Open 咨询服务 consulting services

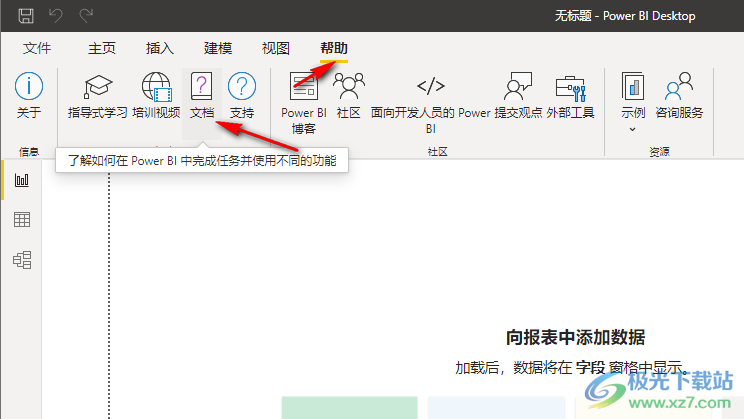pyautogui.click(x=679, y=95)
